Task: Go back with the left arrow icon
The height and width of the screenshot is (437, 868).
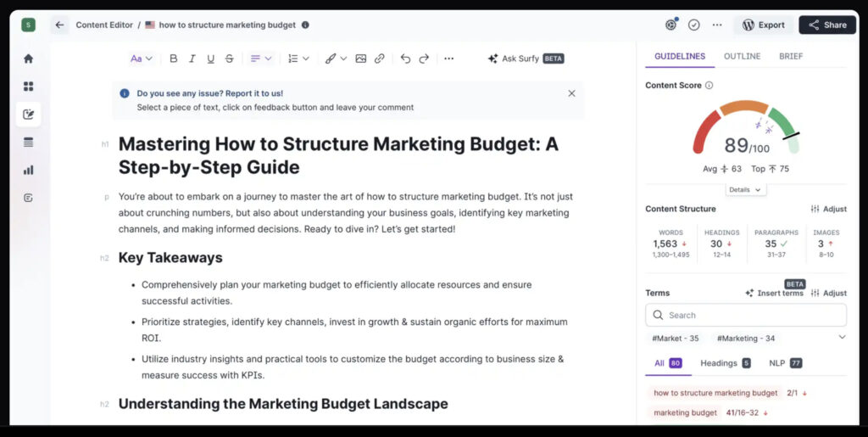Action: [x=59, y=25]
